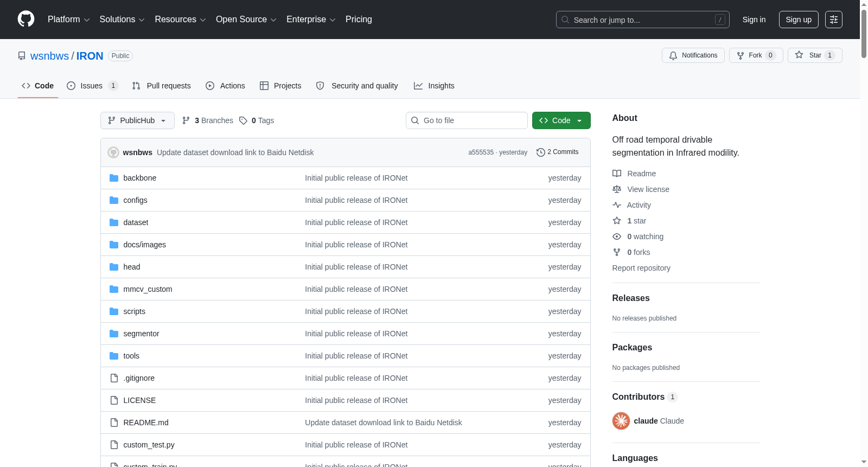
Task: Expand the Resources menu
Action: tap(180, 20)
